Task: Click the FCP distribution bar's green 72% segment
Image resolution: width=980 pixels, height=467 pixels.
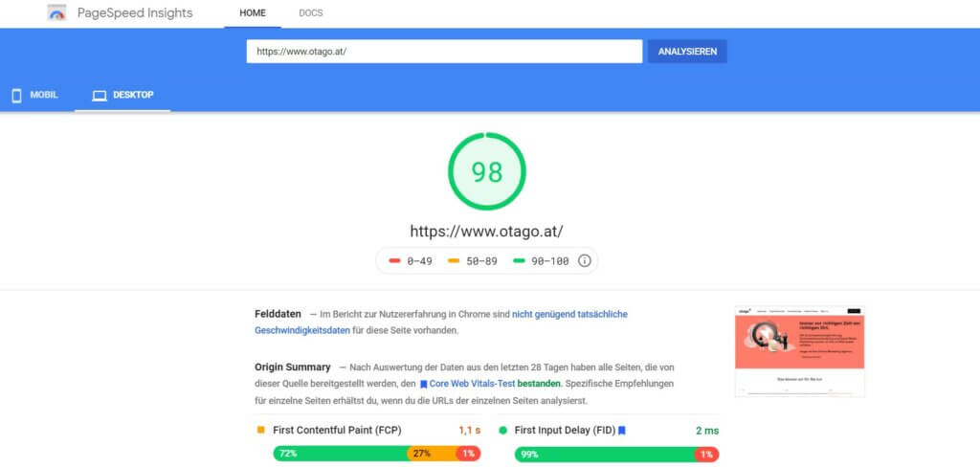Action: (x=340, y=454)
